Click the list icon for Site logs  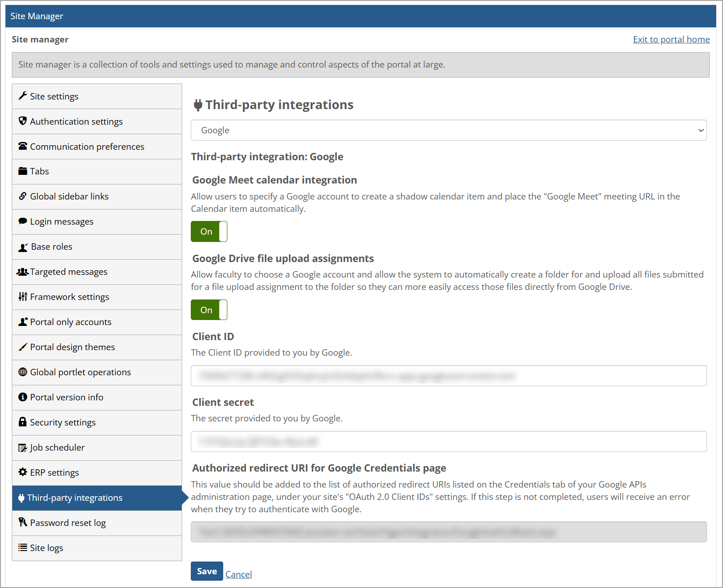coord(22,547)
